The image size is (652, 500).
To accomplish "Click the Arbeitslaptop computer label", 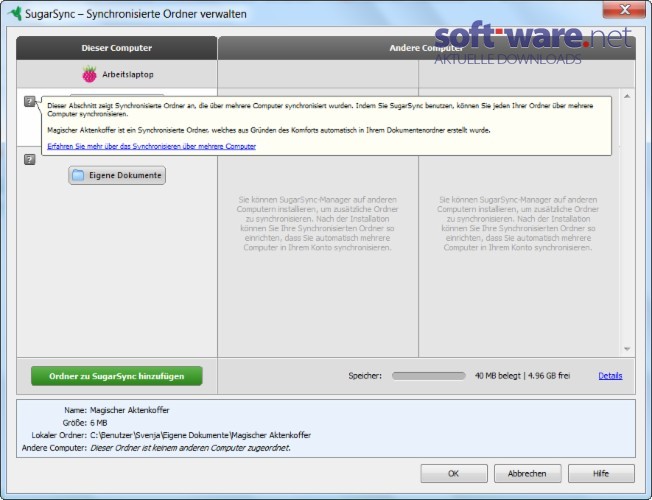I will [x=128, y=74].
